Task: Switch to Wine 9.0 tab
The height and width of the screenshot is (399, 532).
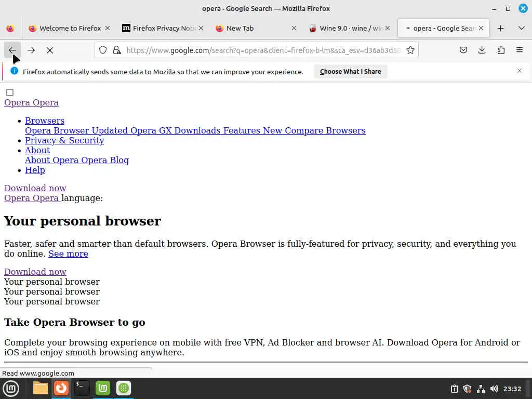Action: point(350,28)
